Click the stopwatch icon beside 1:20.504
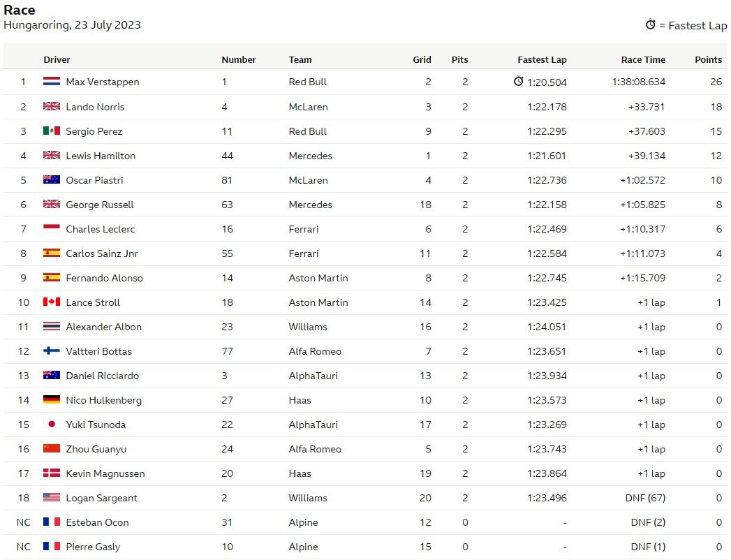 coord(518,82)
